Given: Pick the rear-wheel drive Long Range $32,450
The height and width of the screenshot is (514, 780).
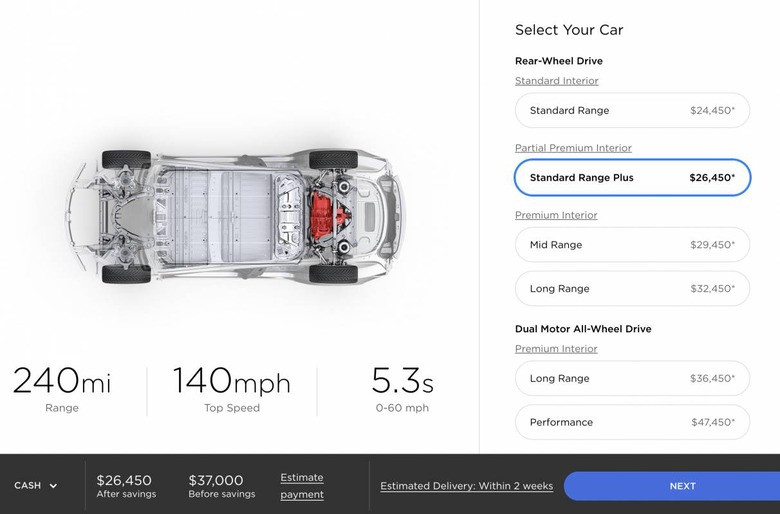Looking at the screenshot, I should coord(632,289).
